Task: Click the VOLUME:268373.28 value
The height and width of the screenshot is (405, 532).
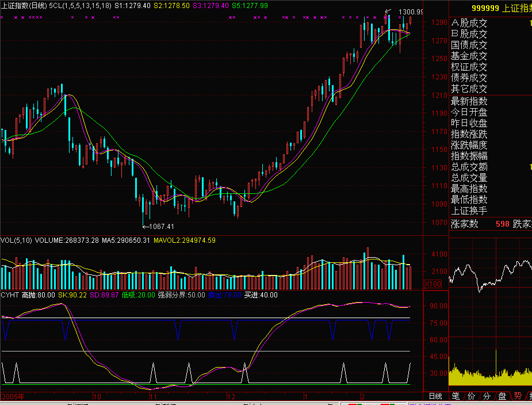Action: tap(67, 240)
